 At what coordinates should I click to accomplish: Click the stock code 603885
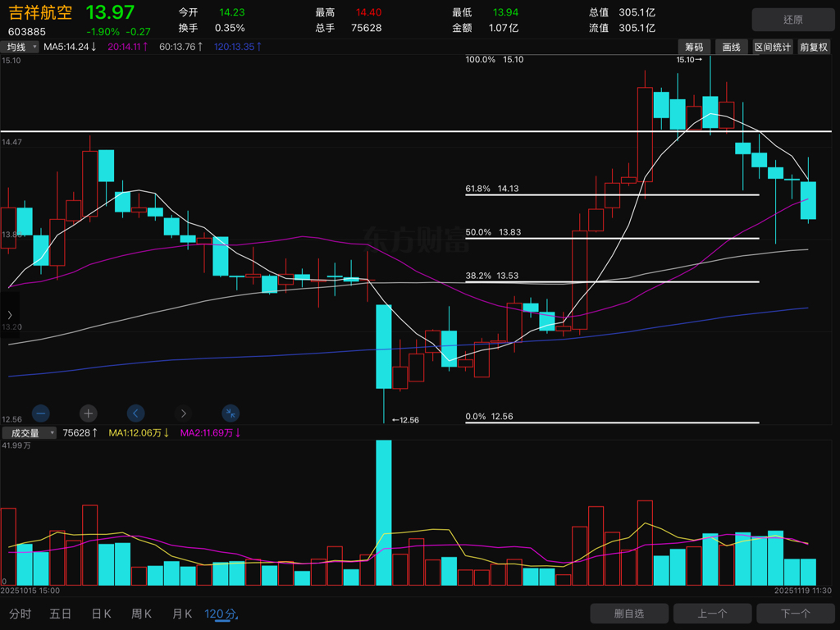pos(27,32)
